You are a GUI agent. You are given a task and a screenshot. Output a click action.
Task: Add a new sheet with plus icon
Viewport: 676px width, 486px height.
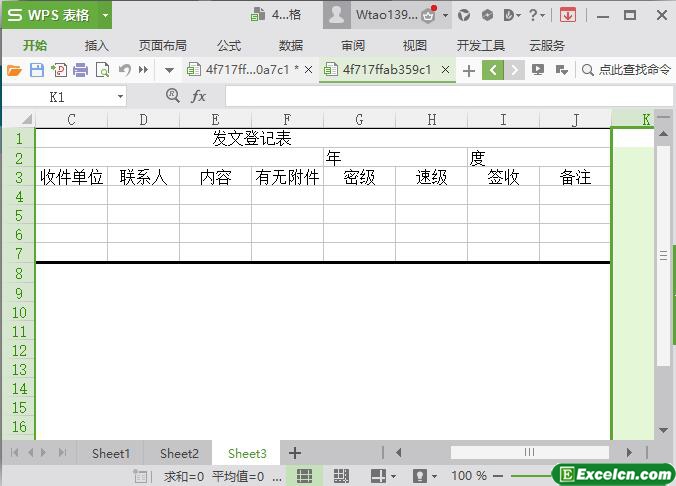pyautogui.click(x=295, y=453)
